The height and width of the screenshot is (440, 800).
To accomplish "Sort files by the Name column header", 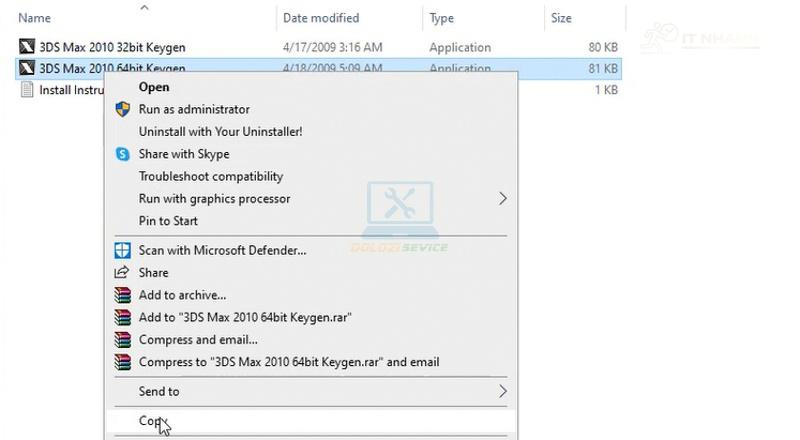I will (x=34, y=18).
